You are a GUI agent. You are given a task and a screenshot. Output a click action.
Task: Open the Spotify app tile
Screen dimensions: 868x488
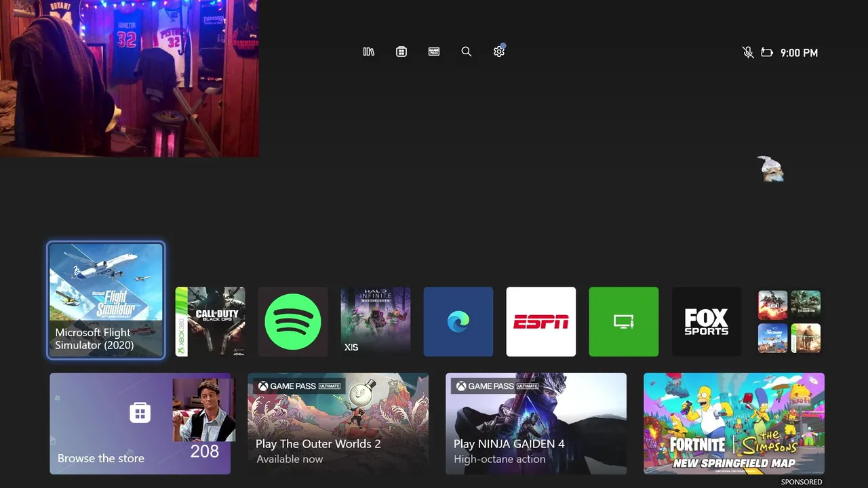click(293, 321)
